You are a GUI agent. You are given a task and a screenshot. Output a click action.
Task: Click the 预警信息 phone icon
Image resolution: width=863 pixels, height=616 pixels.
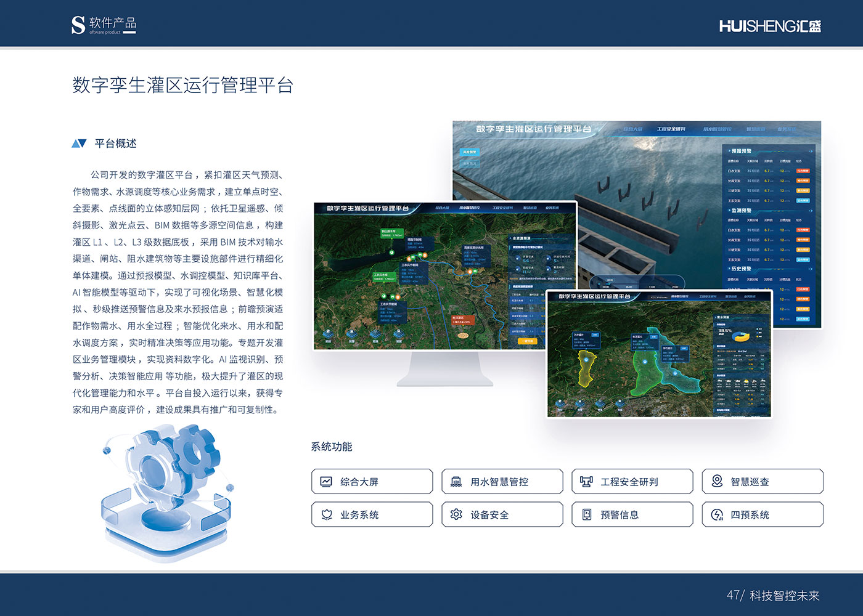click(586, 514)
